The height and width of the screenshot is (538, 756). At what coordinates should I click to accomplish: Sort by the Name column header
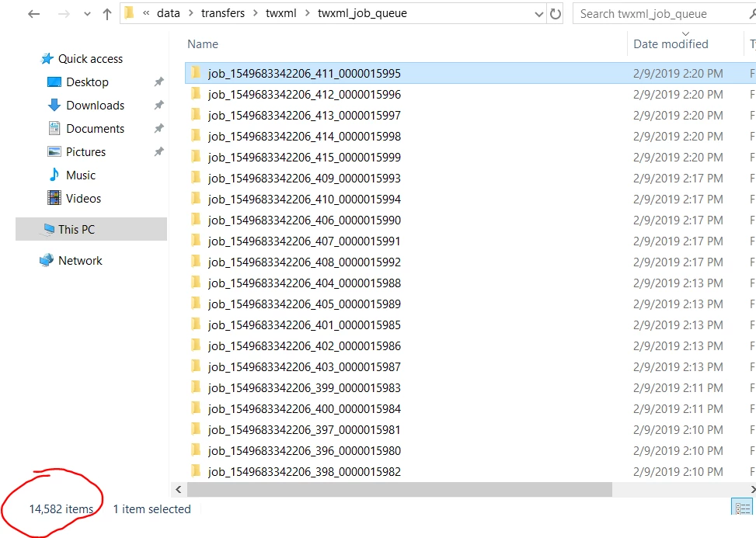203,43
